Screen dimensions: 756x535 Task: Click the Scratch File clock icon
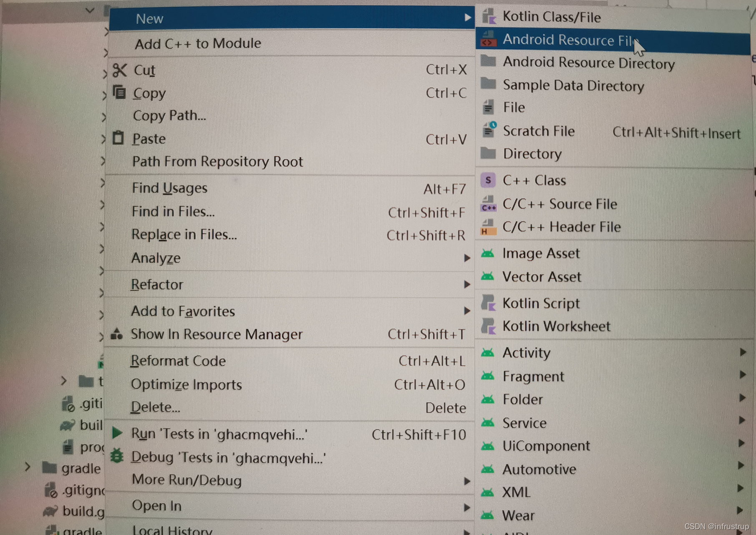(x=489, y=130)
